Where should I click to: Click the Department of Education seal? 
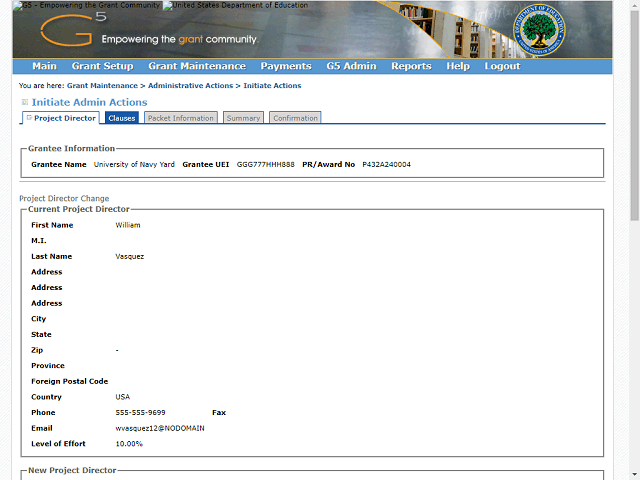point(539,30)
